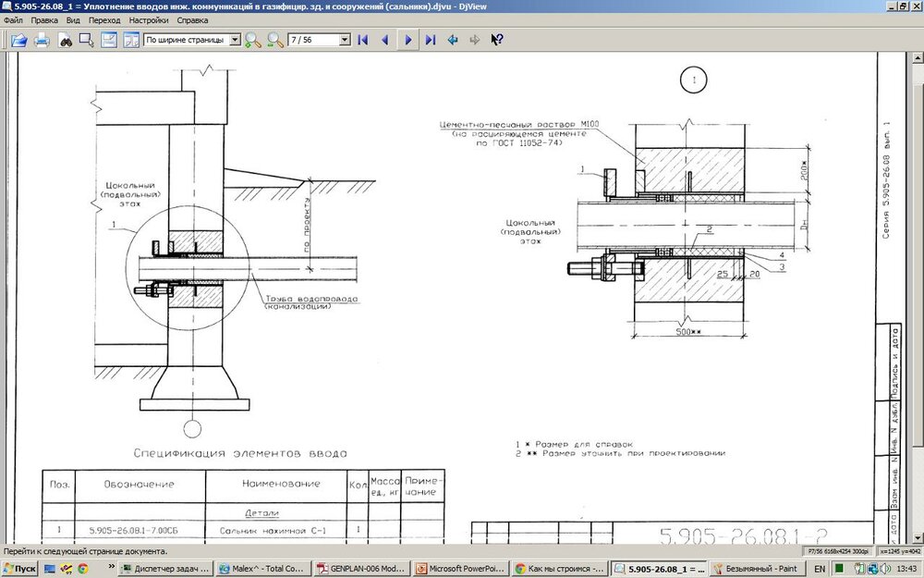
Task: Click the Print document icon
Action: (x=42, y=40)
